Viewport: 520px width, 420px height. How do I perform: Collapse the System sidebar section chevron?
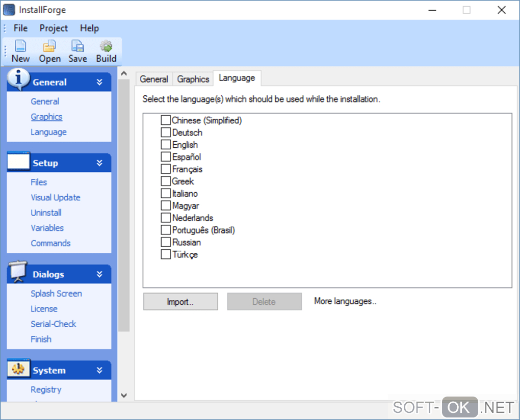click(x=99, y=370)
